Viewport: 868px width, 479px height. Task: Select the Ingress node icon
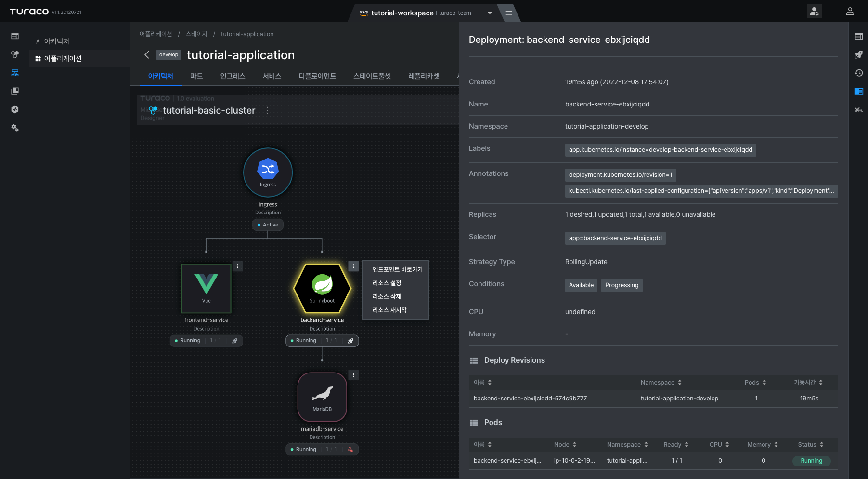(268, 172)
